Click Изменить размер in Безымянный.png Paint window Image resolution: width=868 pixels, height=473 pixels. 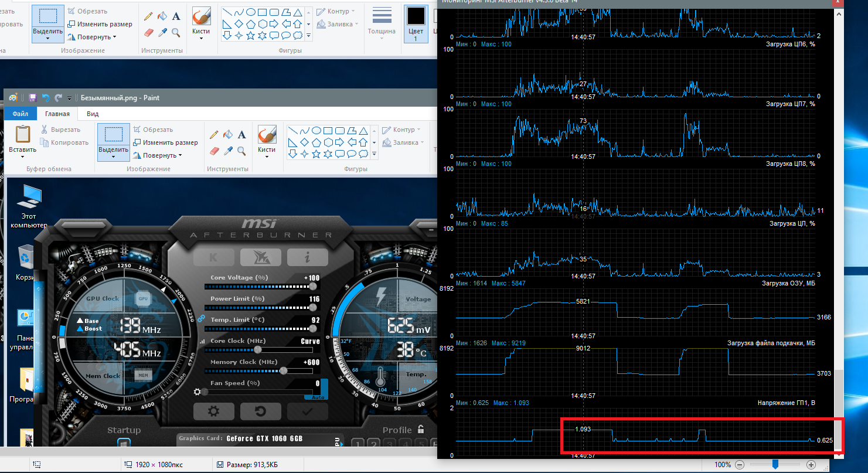pos(166,142)
